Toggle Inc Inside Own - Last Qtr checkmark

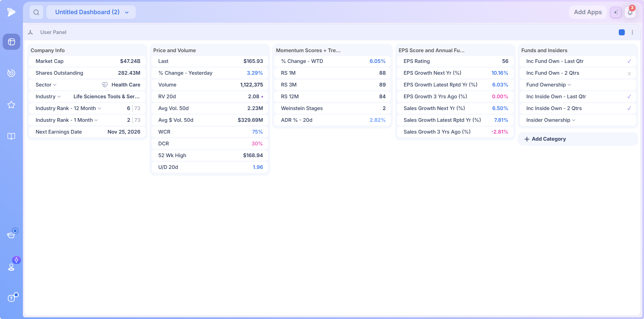(x=629, y=97)
